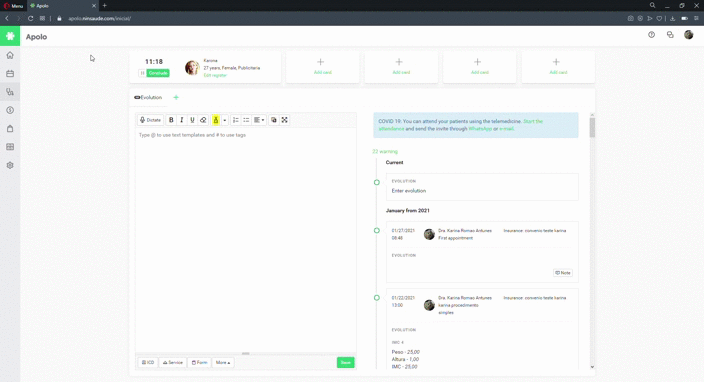Open the paragraph alignment dropdown
The height and width of the screenshot is (382, 704).
(x=259, y=120)
